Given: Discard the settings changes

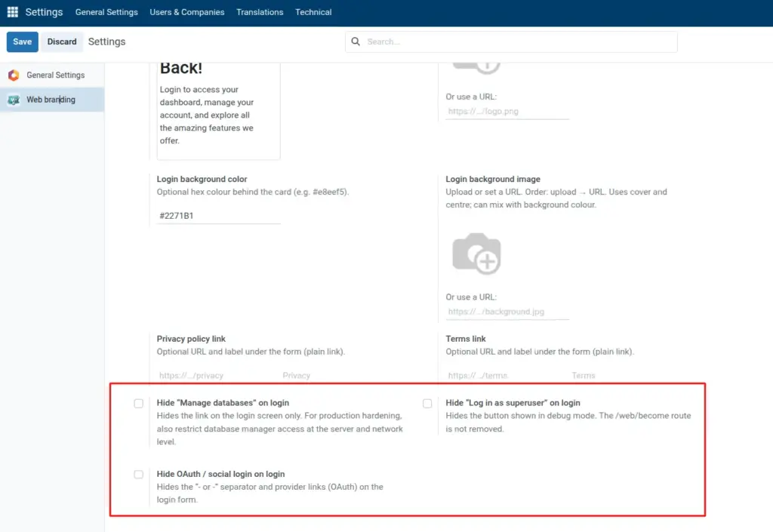Looking at the screenshot, I should [62, 42].
